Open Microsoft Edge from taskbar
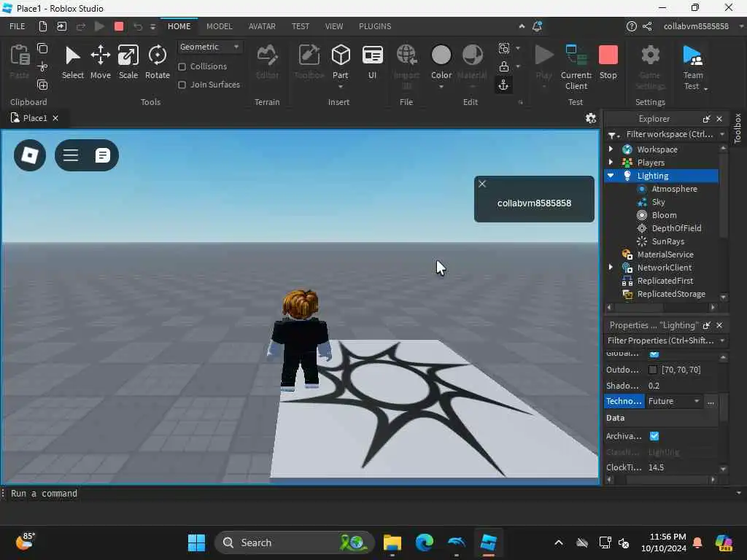This screenshot has width=747, height=560. point(424,542)
